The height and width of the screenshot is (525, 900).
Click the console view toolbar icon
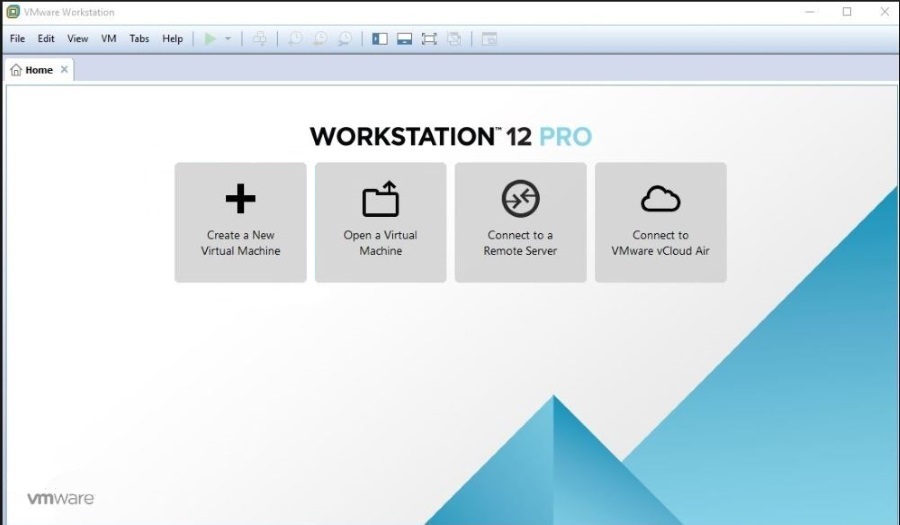click(489, 39)
